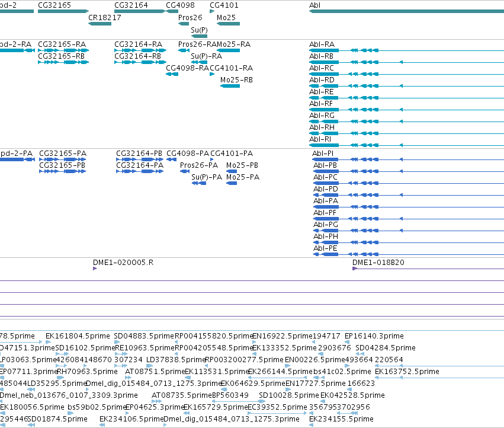Image resolution: width=504 pixels, height=428 pixels.
Task: Click the bs41c02.5prime EST label
Action: click(x=342, y=372)
